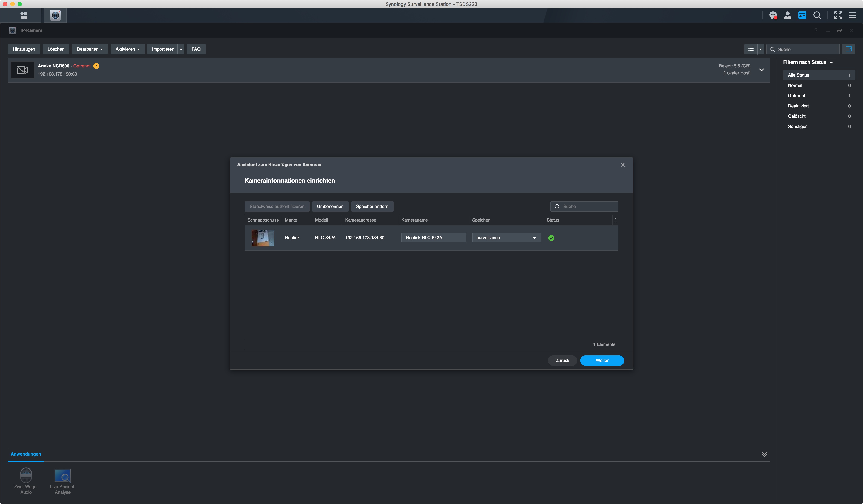Image resolution: width=863 pixels, height=504 pixels.
Task: Click the Weiter button
Action: click(x=602, y=361)
